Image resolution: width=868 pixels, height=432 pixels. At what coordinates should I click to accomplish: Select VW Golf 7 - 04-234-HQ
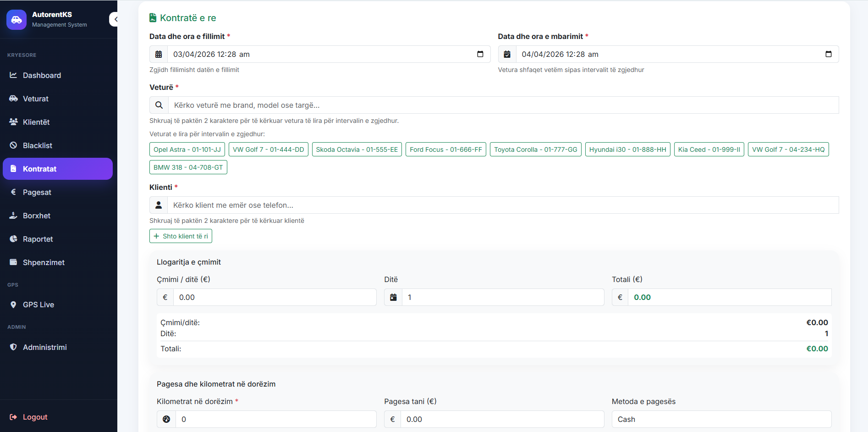pyautogui.click(x=788, y=150)
